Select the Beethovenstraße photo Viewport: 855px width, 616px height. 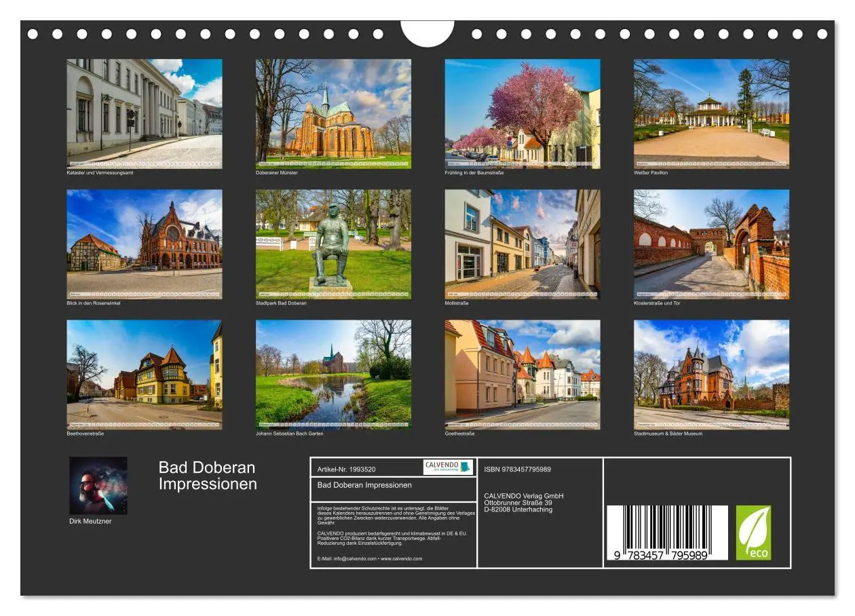[144, 374]
